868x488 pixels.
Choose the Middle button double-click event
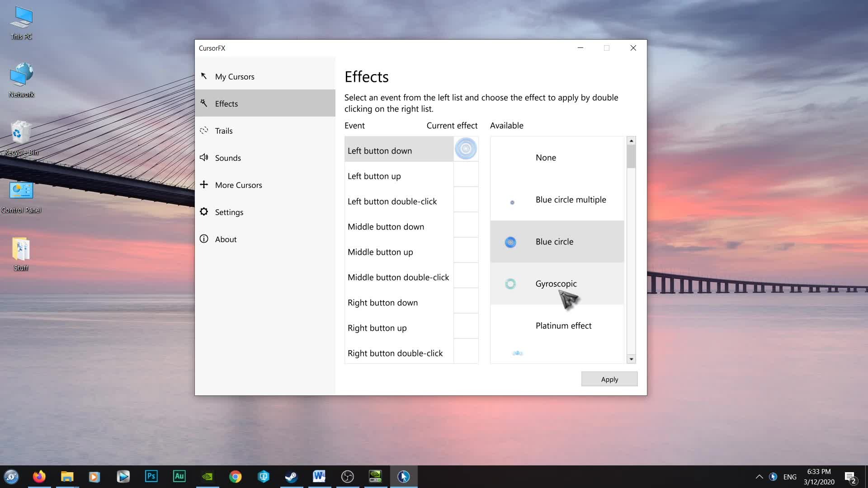(398, 277)
